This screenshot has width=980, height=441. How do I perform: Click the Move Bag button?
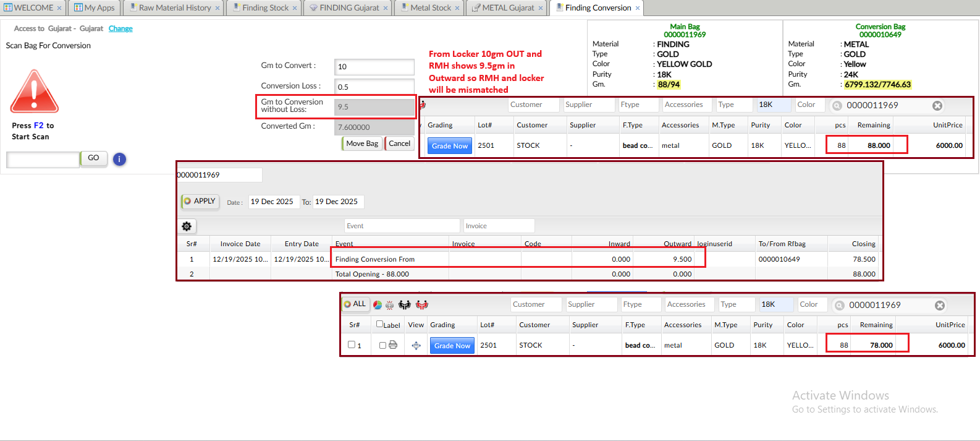pyautogui.click(x=361, y=143)
